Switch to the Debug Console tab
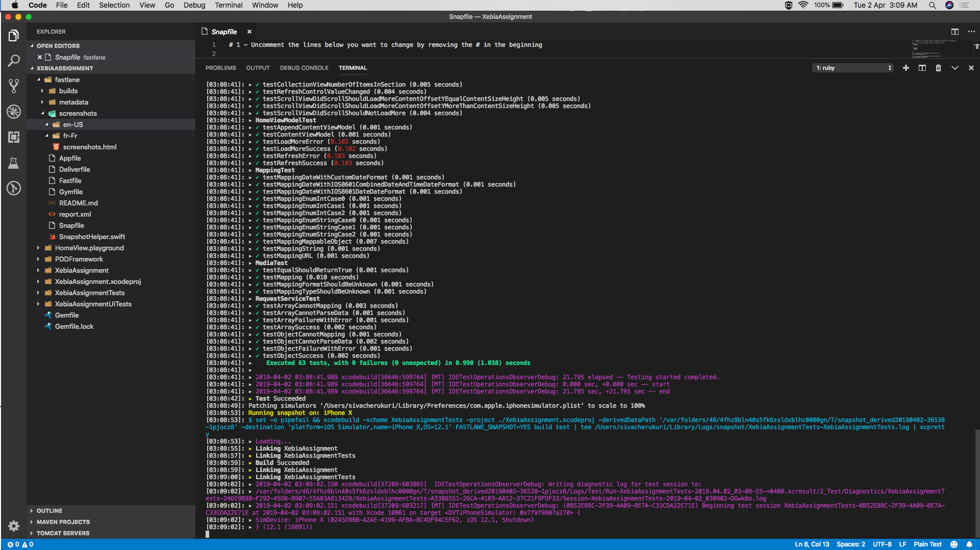 click(304, 68)
